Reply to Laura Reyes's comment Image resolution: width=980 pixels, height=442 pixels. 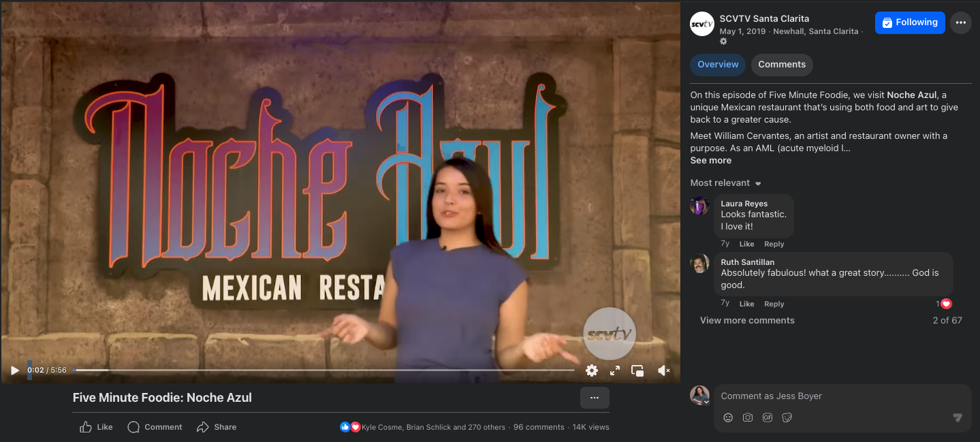coord(774,244)
